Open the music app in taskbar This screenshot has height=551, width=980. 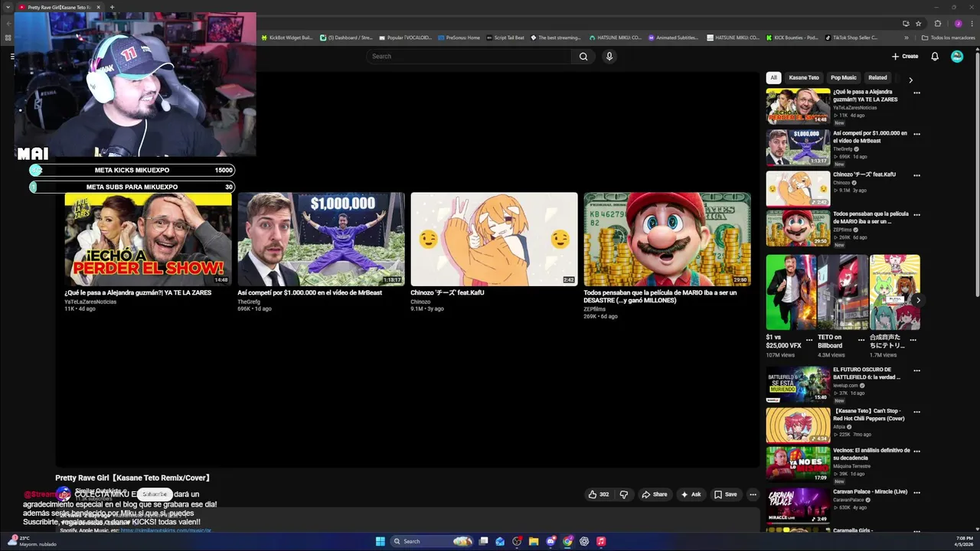pos(601,541)
